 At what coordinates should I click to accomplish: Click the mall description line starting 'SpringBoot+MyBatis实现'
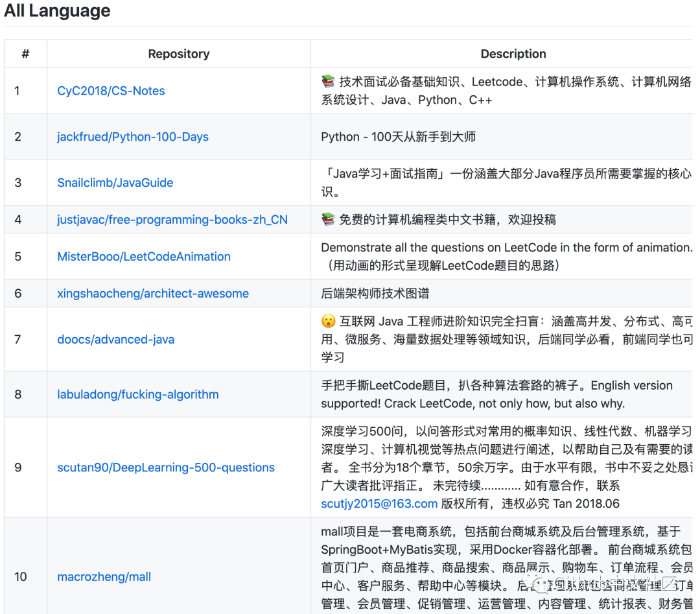point(506,550)
